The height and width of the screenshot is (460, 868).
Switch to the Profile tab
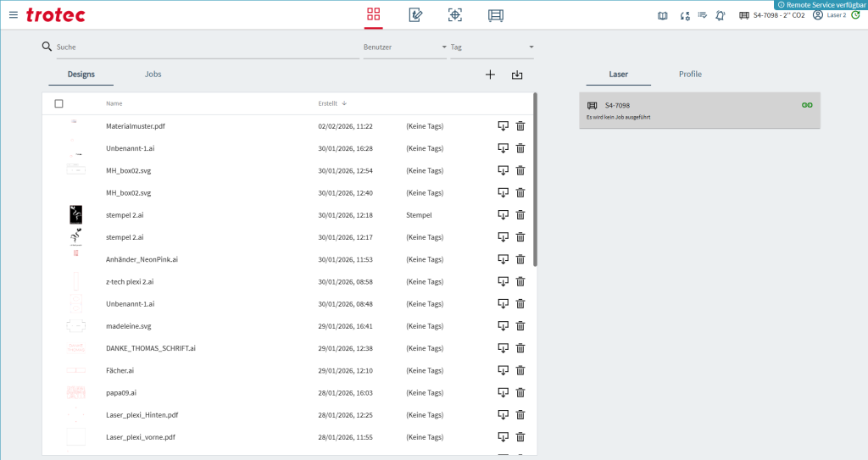point(690,75)
